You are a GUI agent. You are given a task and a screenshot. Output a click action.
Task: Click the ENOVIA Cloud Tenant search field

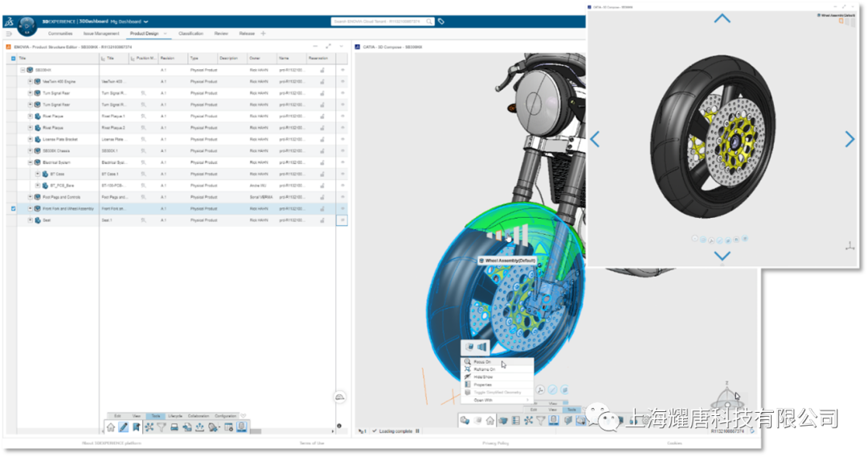pos(378,22)
